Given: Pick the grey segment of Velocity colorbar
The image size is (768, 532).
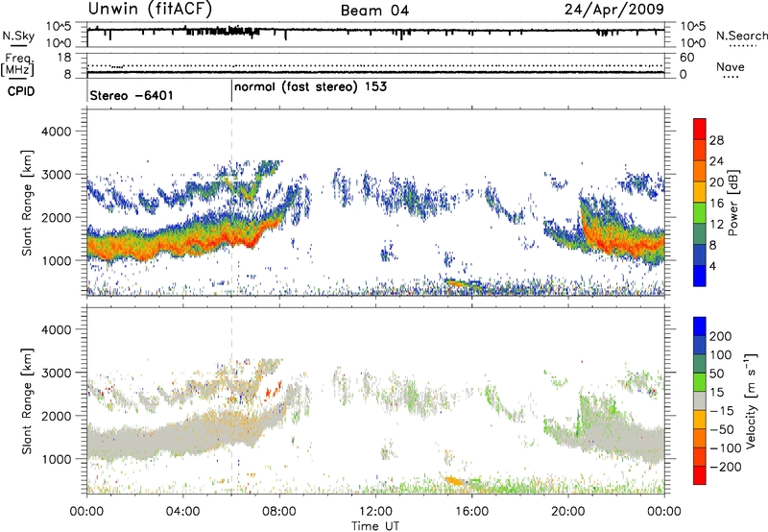Looking at the screenshot, I should coord(700,401).
